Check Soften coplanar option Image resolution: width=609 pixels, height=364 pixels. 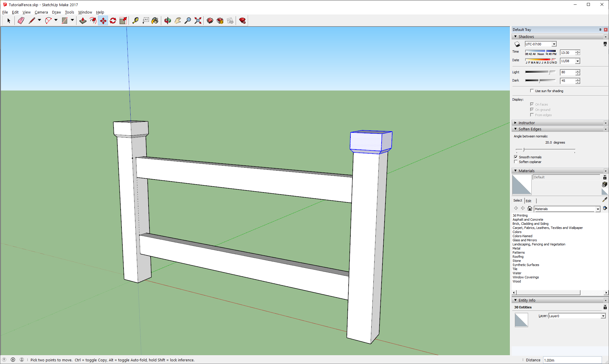click(x=516, y=162)
